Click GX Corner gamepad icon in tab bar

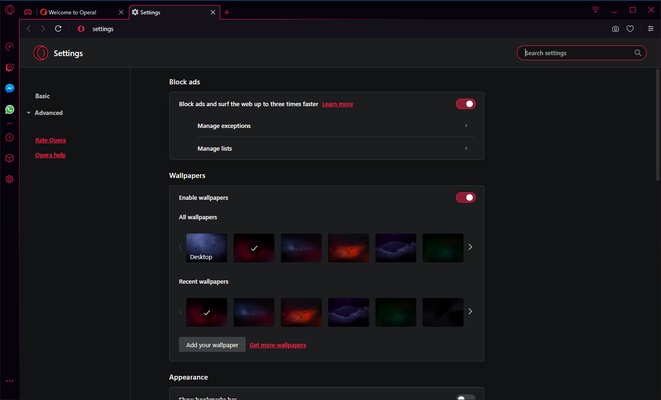[x=27, y=12]
